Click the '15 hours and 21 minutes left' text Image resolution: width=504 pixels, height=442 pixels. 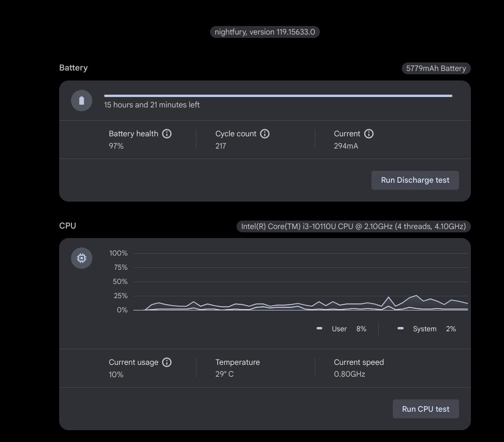click(x=152, y=105)
